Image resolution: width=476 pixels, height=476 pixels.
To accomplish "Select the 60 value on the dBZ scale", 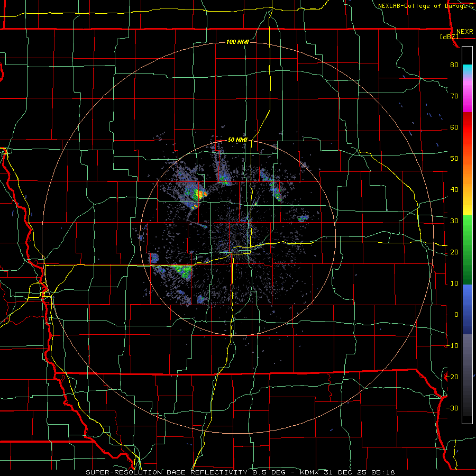I will [454, 127].
